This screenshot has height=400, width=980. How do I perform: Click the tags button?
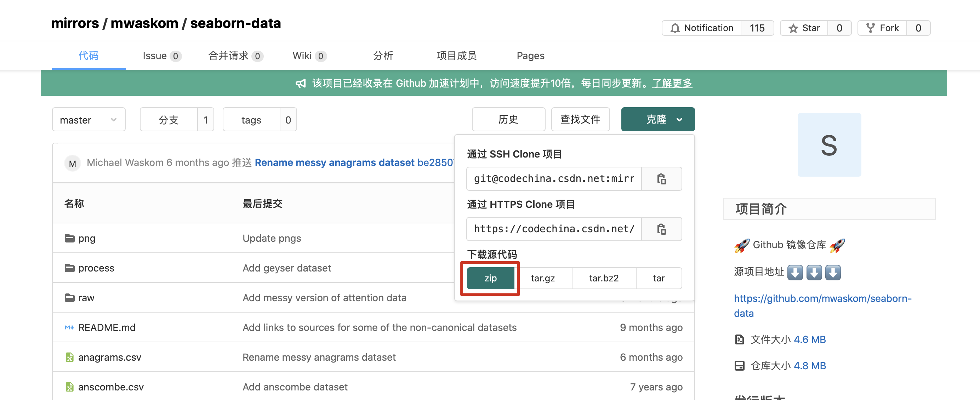pyautogui.click(x=251, y=120)
